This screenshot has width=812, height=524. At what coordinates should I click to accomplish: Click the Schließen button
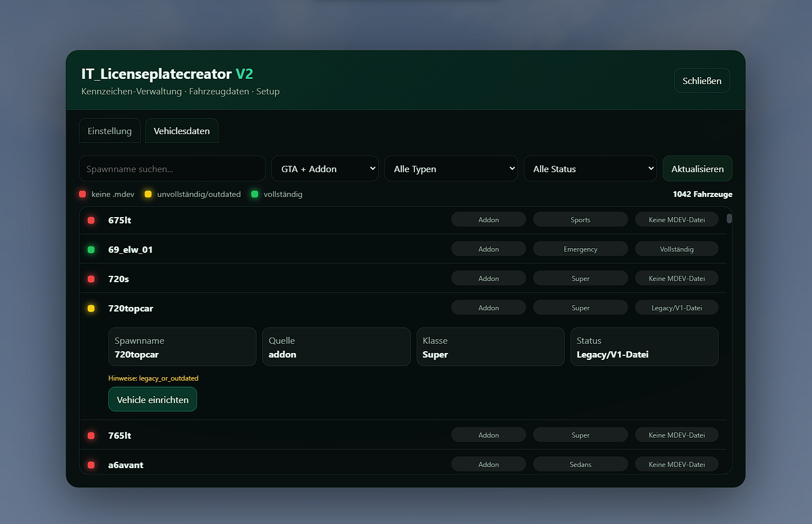coord(702,81)
